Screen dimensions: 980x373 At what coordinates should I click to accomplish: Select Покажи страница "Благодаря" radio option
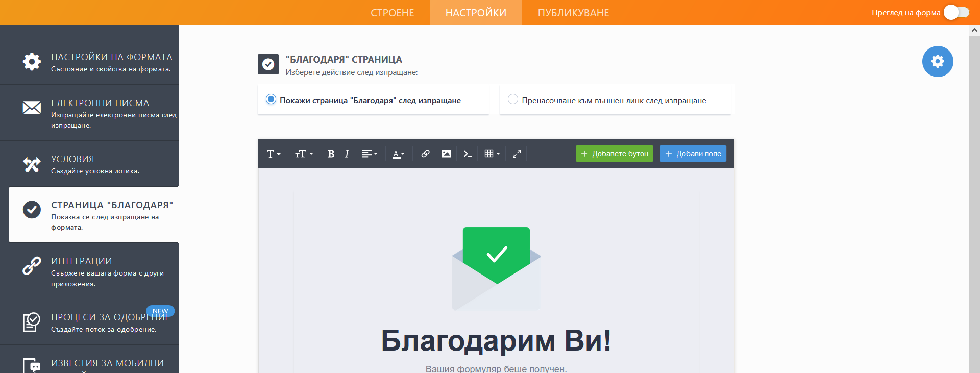(x=271, y=100)
